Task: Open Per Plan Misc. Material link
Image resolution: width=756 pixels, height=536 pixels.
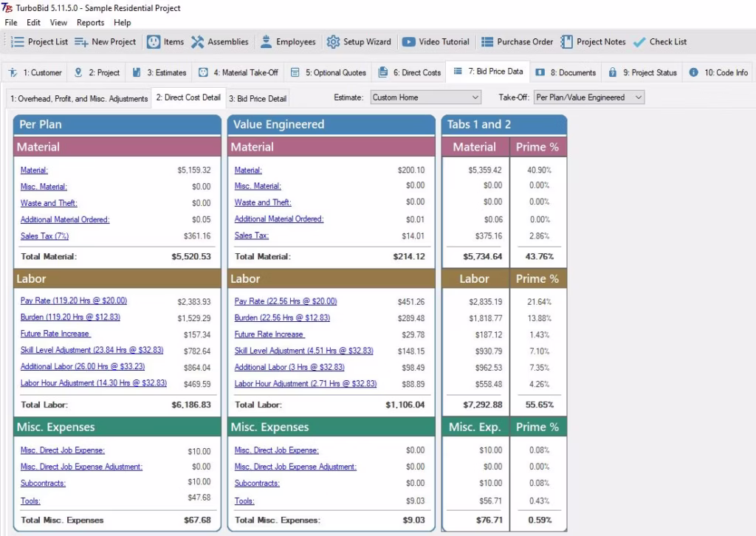Action: pyautogui.click(x=44, y=187)
